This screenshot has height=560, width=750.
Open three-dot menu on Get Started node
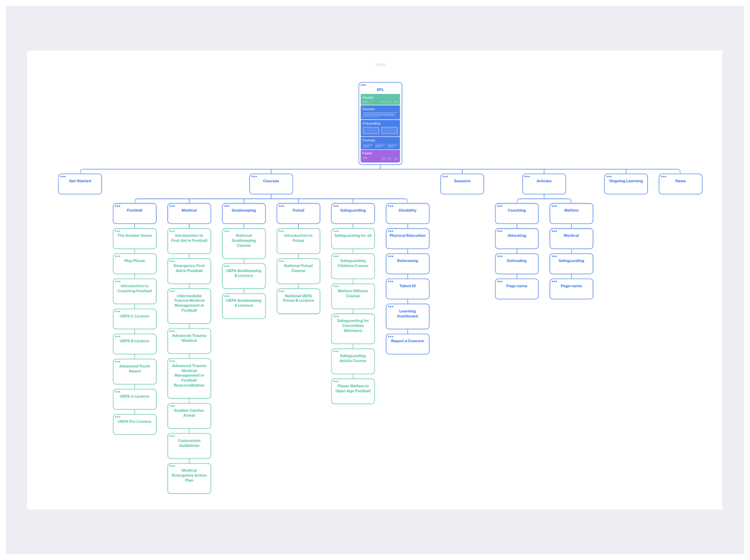tap(63, 177)
